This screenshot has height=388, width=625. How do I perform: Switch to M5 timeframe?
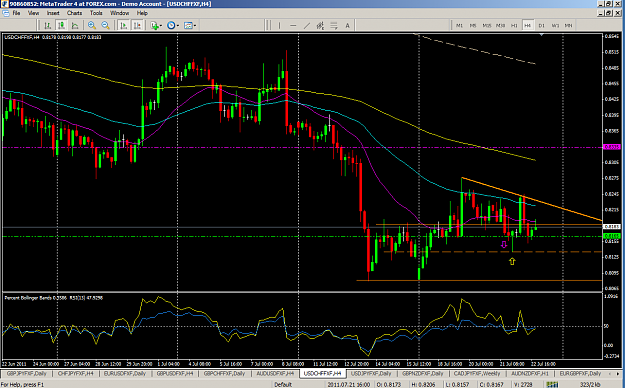[x=473, y=26]
